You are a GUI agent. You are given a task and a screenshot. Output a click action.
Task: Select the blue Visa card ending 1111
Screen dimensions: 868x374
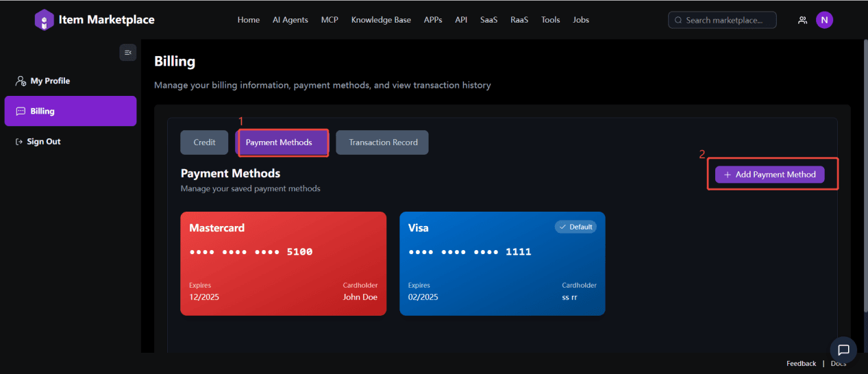click(501, 263)
